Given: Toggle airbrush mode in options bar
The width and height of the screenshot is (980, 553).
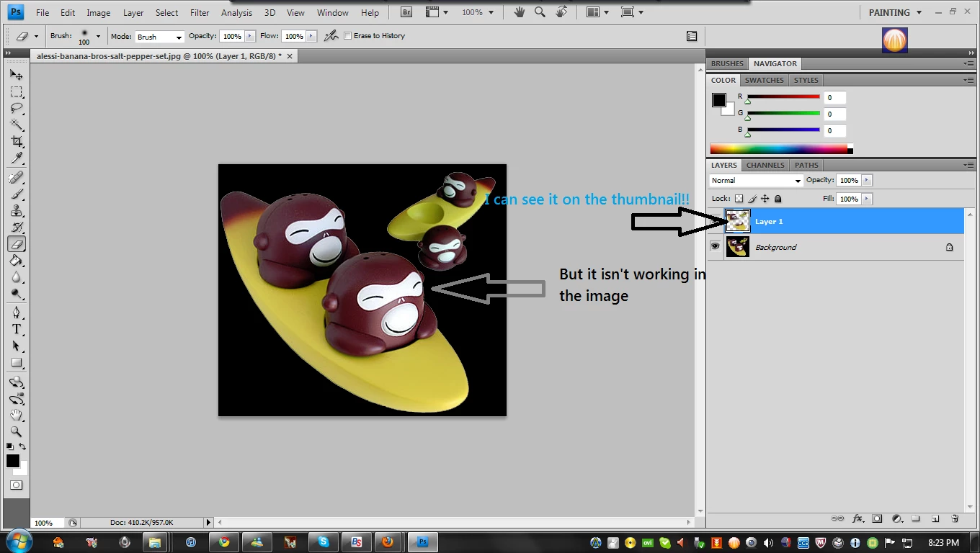Looking at the screenshot, I should click(x=331, y=36).
